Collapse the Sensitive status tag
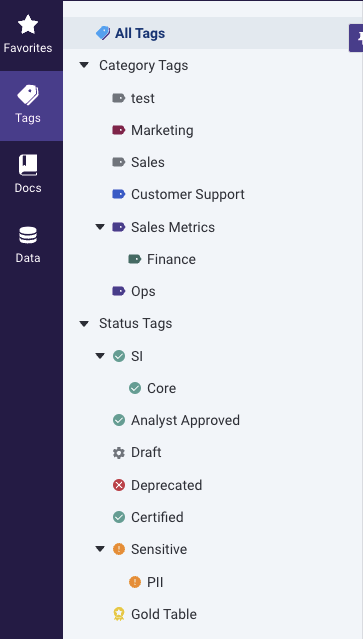 pos(100,549)
